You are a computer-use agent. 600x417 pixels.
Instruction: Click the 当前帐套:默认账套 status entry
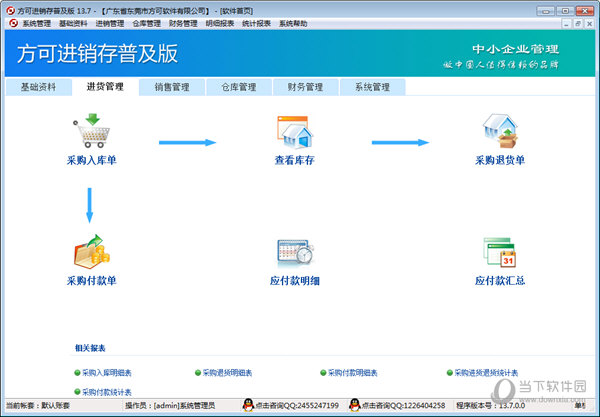point(38,406)
